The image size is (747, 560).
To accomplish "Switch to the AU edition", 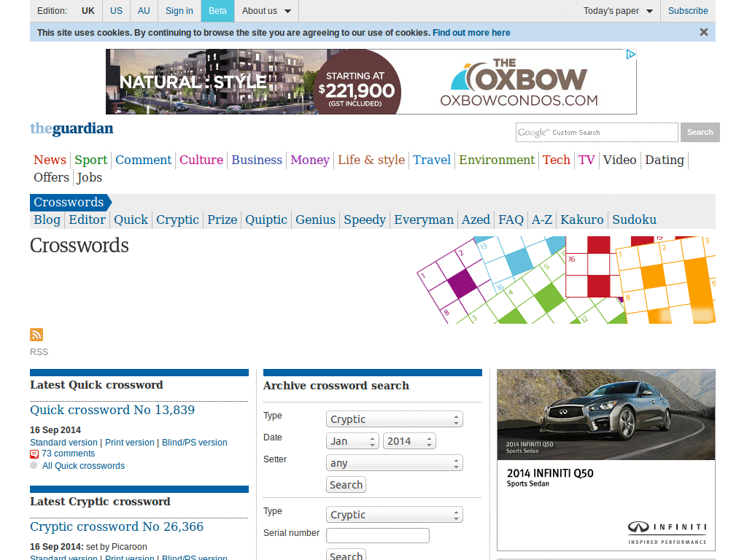I will (x=144, y=11).
